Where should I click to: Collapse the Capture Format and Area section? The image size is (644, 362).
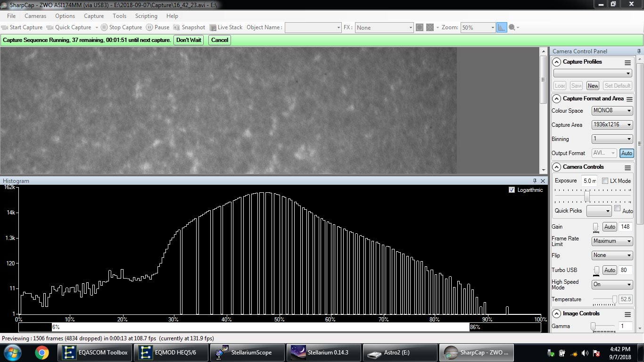[x=557, y=99]
